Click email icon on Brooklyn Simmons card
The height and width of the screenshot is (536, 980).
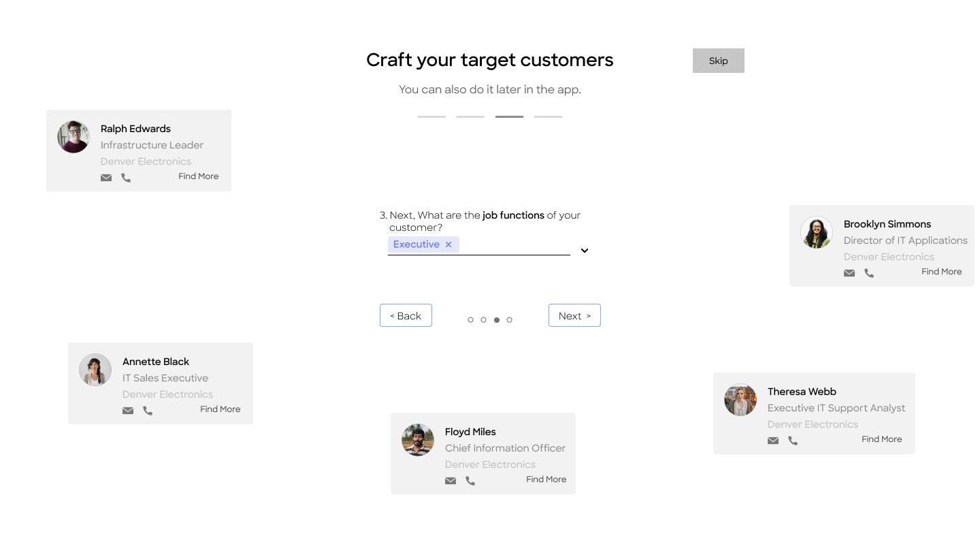849,273
